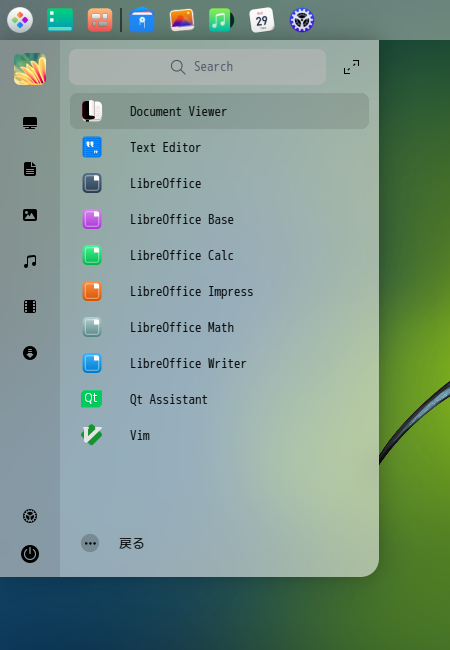
Task: Open the Downloads sidebar icon
Action: coord(30,353)
